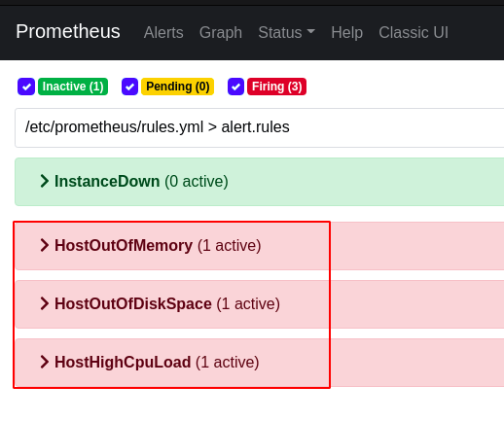Click the chevron icon beside HostOutOfMemory
The image size is (504, 421).
[45, 245]
